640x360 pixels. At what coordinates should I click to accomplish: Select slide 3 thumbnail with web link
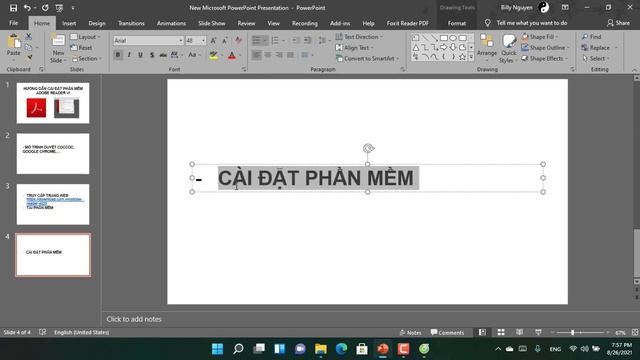tap(53, 204)
